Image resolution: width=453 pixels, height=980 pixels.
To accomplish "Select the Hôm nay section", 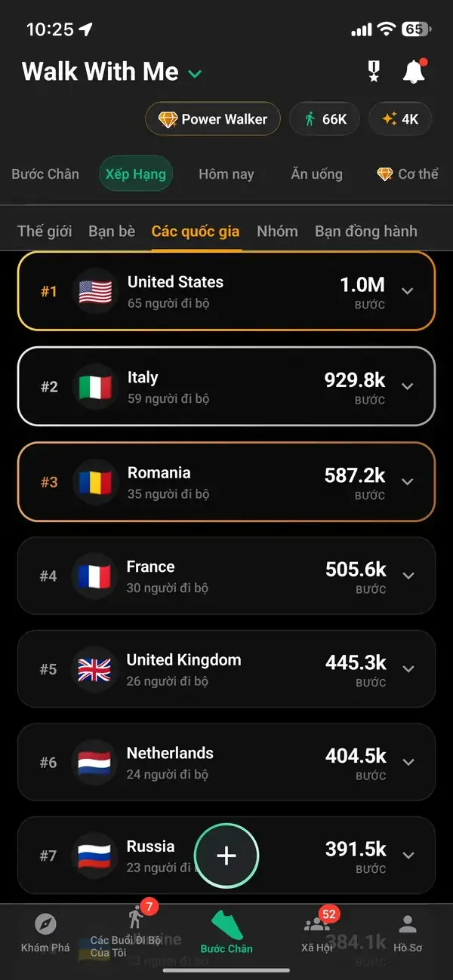I will (226, 174).
